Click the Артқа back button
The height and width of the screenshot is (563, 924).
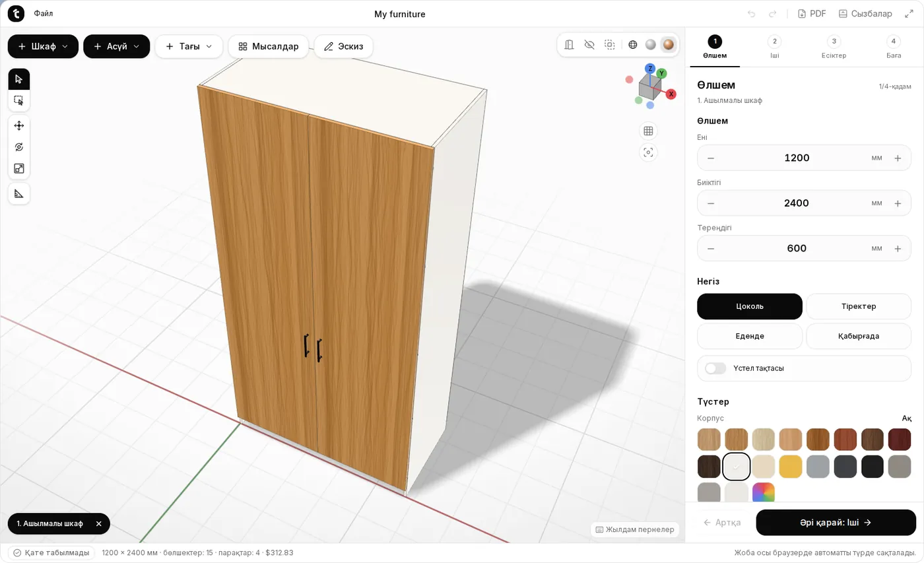(722, 522)
